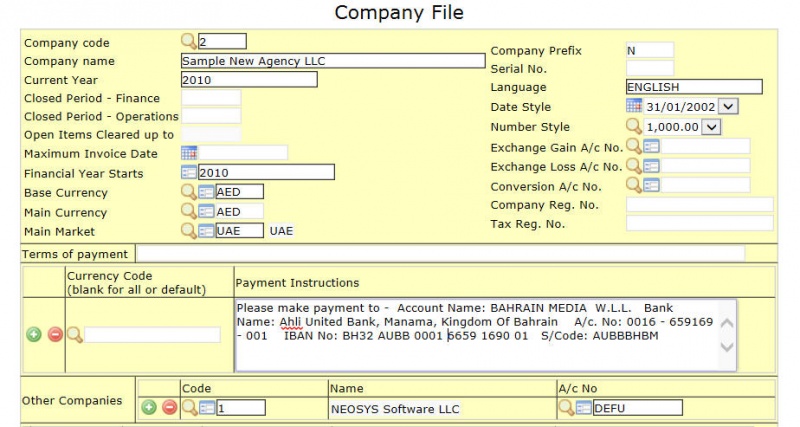Click the Exchange Gain A/c No. field
800x427 pixels.
(706, 146)
